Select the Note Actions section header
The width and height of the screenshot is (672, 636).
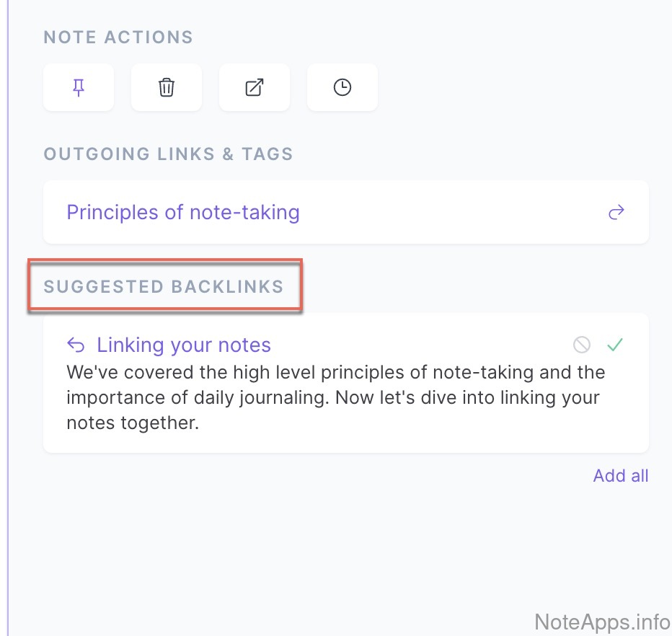coord(118,37)
